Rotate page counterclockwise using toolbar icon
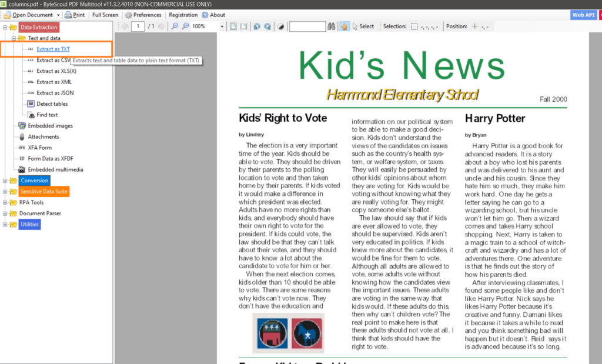The width and height of the screenshot is (602, 364). pyautogui.click(x=257, y=26)
